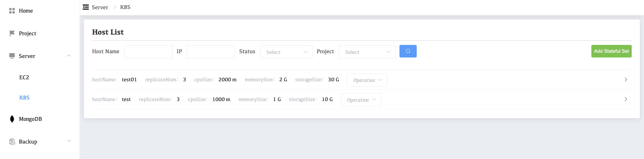Open the Project select dropdown
Viewport: 644px width, 159px height.
click(367, 52)
